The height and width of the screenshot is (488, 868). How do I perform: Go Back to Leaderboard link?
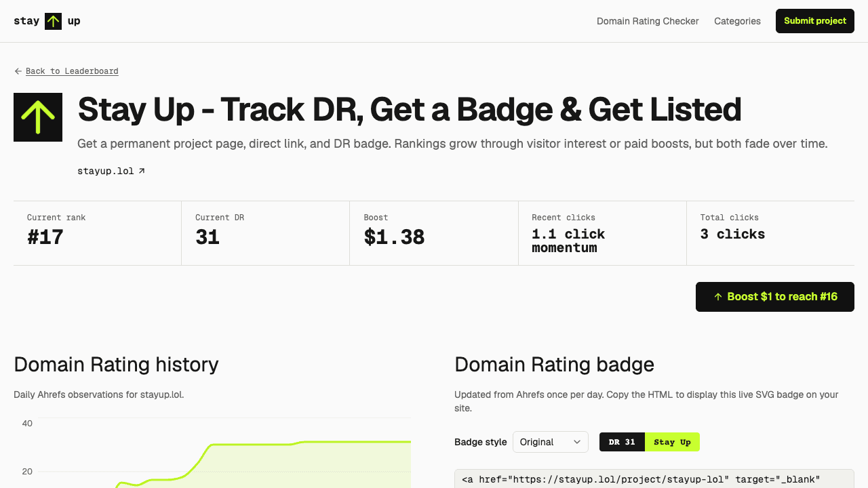[72, 71]
